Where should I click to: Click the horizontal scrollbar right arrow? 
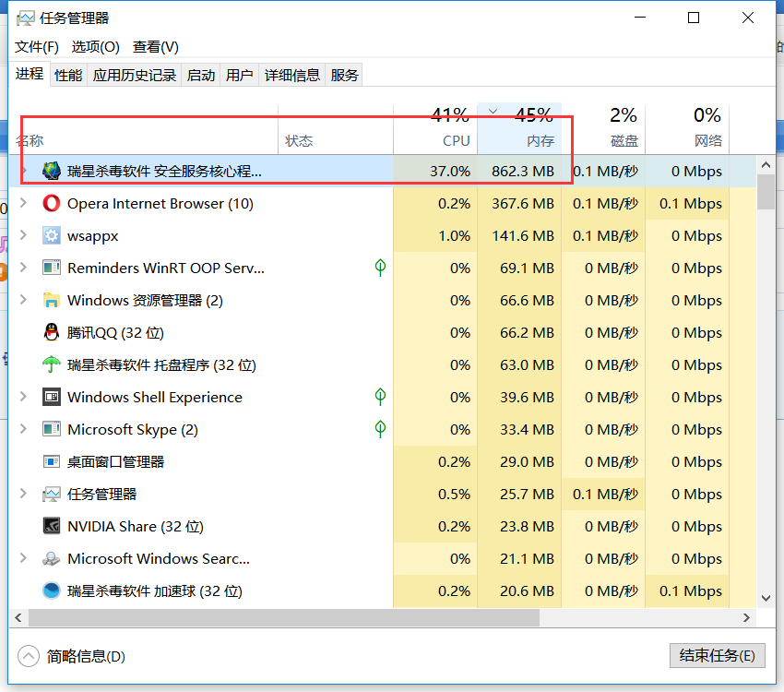tap(746, 618)
